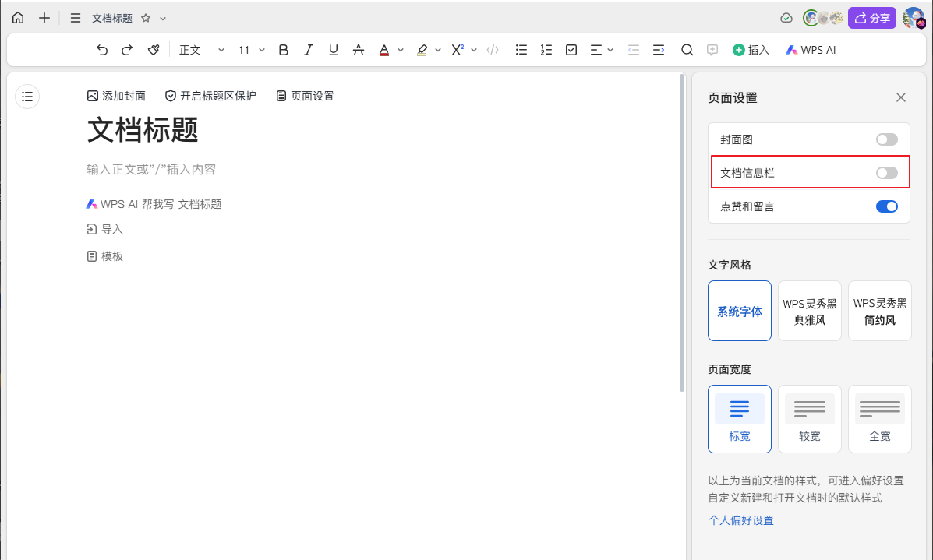Click the 文档标题 heading field

[143, 130]
